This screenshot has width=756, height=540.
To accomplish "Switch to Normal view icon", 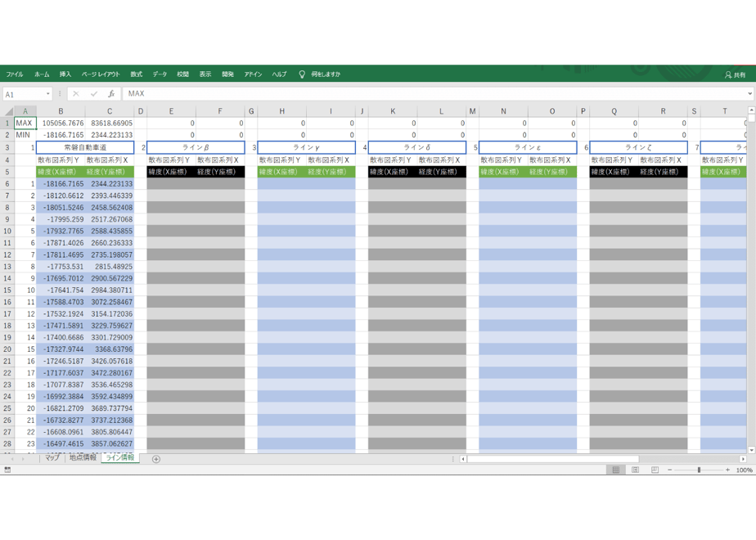I will click(x=616, y=470).
